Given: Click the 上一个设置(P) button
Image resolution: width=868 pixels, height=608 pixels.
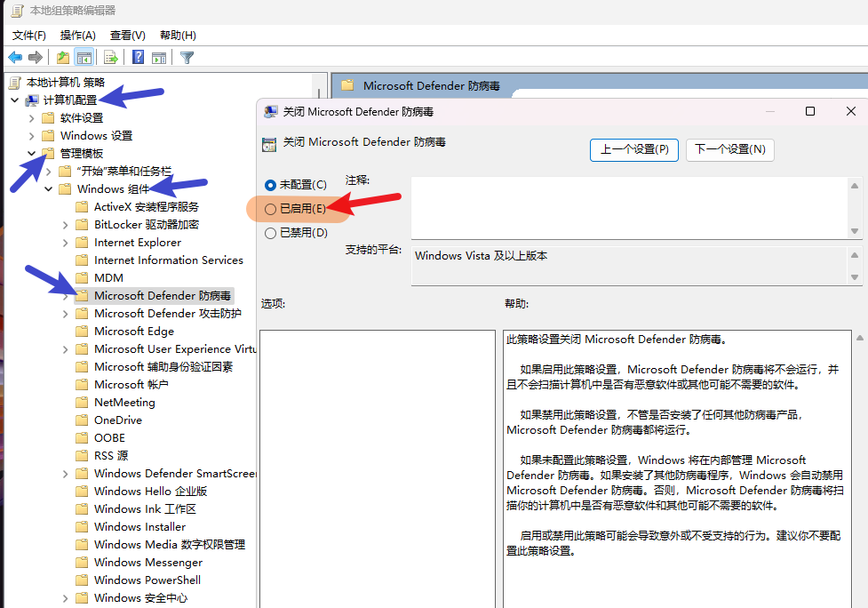Looking at the screenshot, I should (x=633, y=149).
